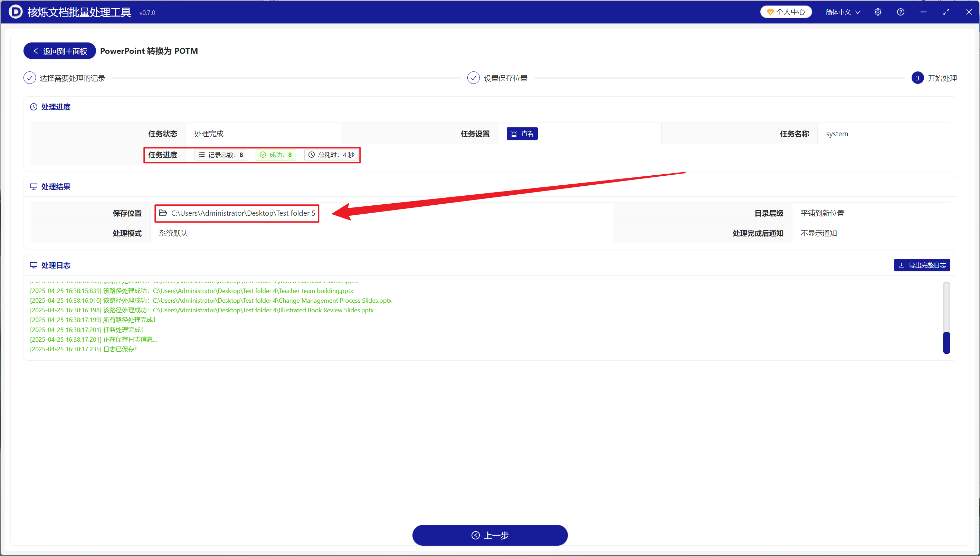This screenshot has height=556, width=980.
Task: Select the step 选择需要处理的记录
Action: pyautogui.click(x=65, y=78)
